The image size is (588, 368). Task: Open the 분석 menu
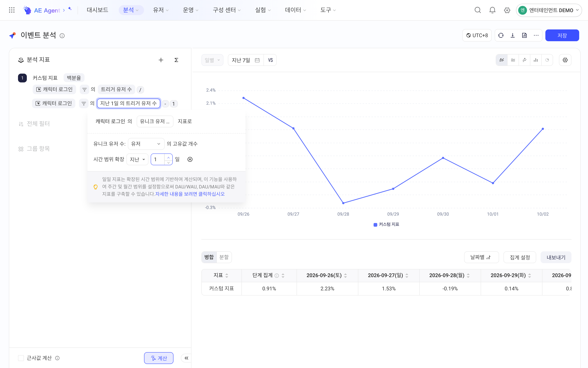click(131, 10)
